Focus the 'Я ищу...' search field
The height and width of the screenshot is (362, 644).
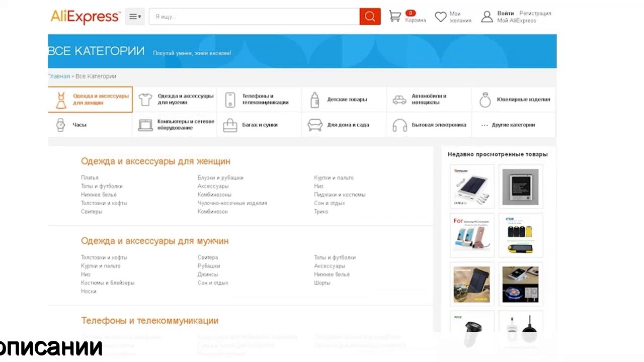[x=254, y=17]
